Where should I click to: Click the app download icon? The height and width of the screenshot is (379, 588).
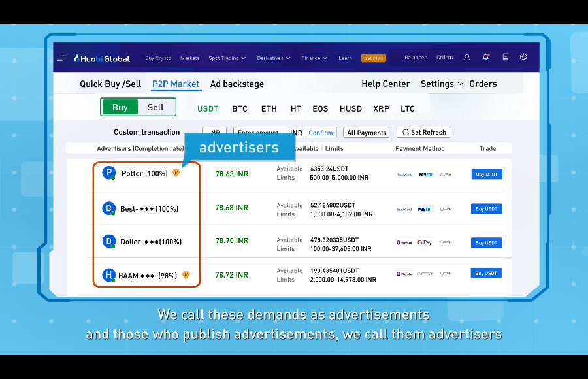506,57
